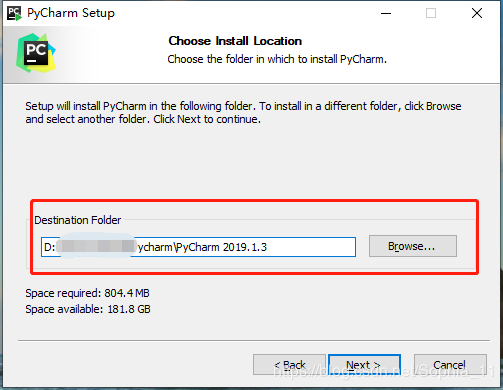Click the Destination Folder path field
This screenshot has width=503, height=390.
click(x=198, y=247)
